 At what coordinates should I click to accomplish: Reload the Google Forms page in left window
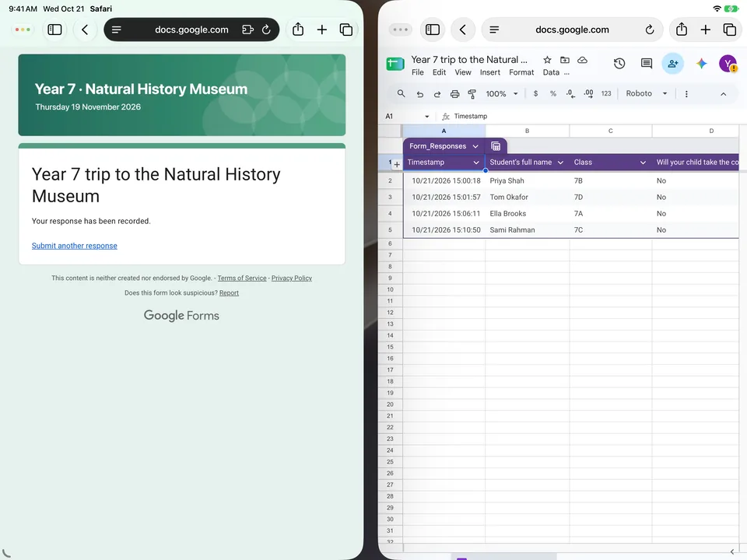(x=266, y=30)
